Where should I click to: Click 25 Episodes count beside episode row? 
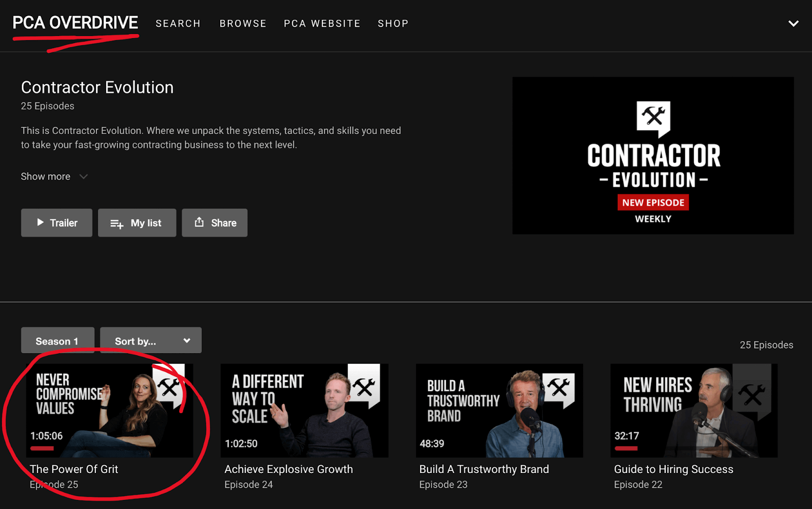[x=766, y=345]
